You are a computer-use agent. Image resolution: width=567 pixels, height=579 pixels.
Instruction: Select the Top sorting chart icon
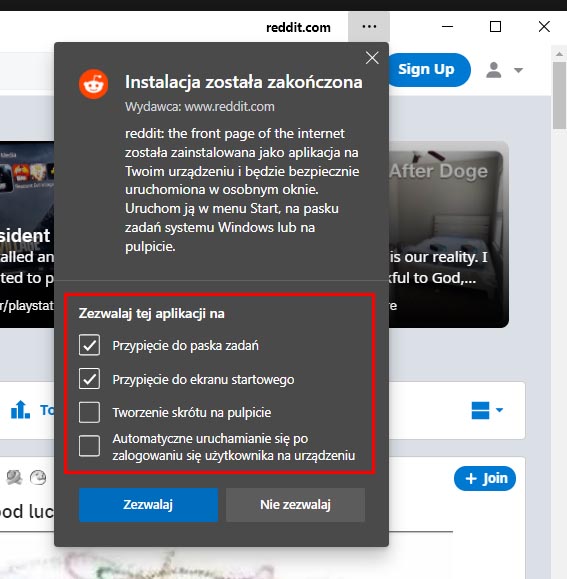(20, 410)
